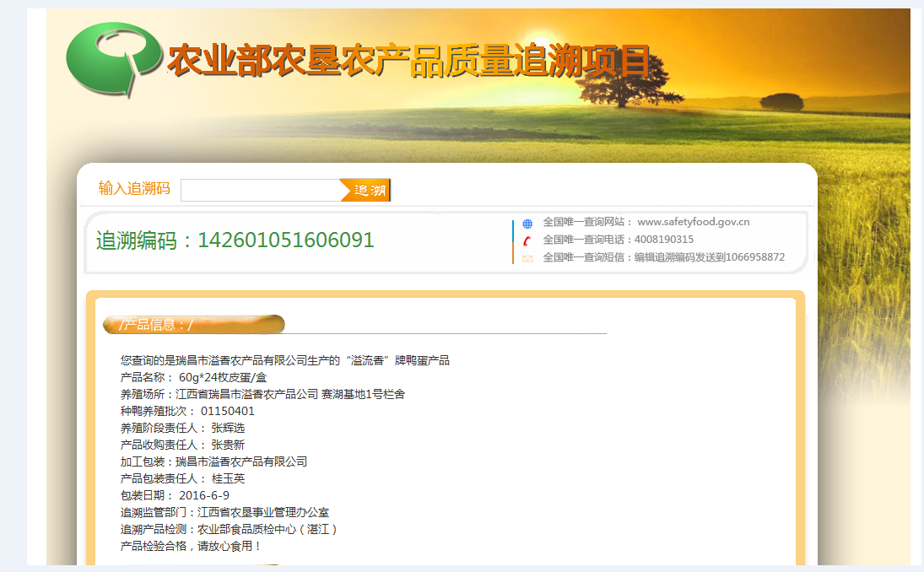Click the envelope SMS icon
This screenshot has height=572, width=924.
[x=527, y=258]
